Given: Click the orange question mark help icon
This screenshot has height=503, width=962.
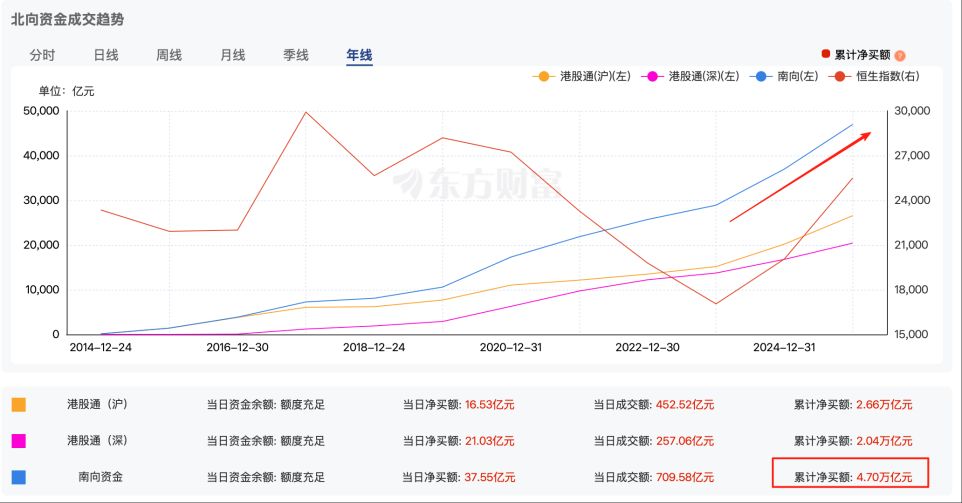Looking at the screenshot, I should tap(900, 56).
